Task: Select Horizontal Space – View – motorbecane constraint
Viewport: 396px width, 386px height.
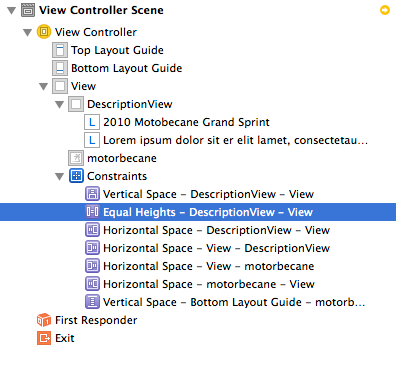Action: tap(209, 266)
